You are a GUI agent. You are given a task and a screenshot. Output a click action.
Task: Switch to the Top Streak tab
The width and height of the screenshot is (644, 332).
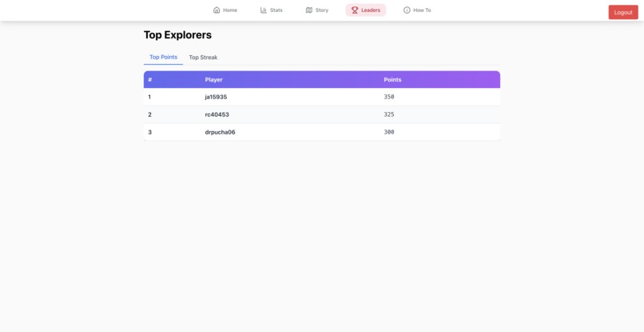coord(203,58)
